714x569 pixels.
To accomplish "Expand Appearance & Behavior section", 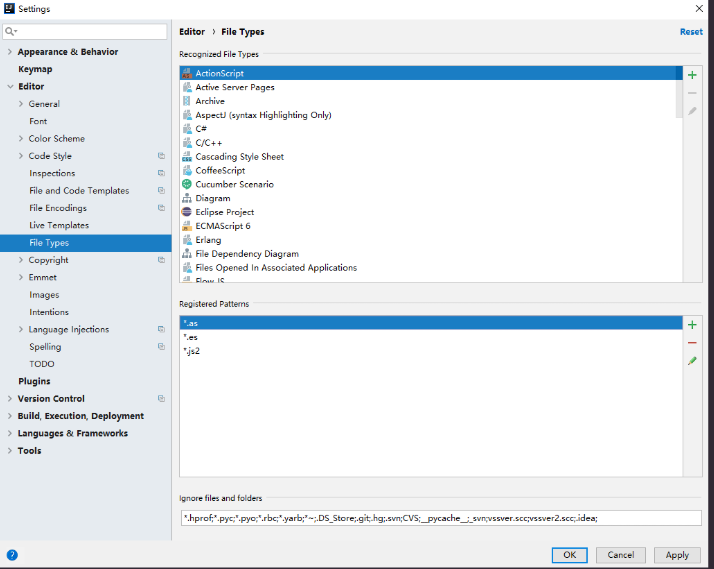I will click(10, 52).
